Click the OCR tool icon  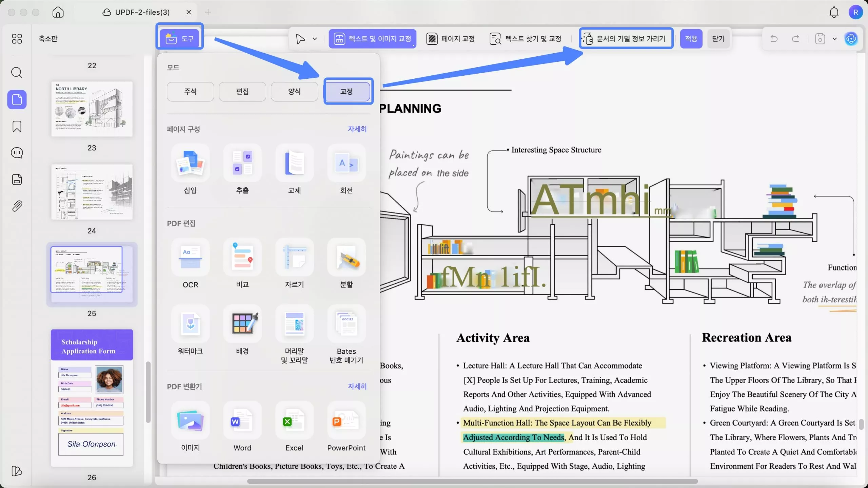coord(190,258)
